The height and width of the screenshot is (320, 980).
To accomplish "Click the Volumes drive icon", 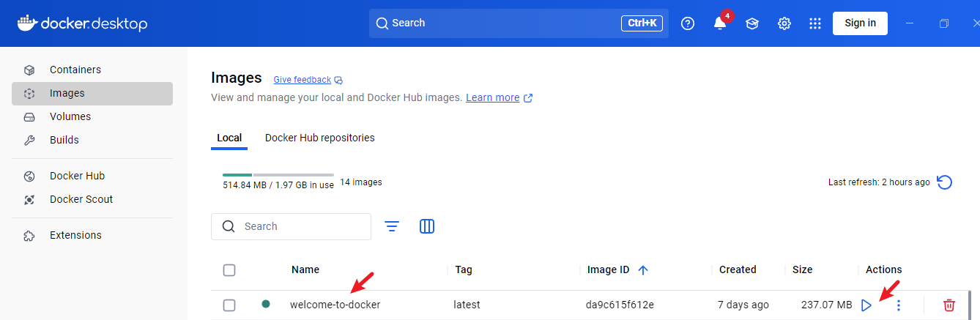I will pos(29,117).
